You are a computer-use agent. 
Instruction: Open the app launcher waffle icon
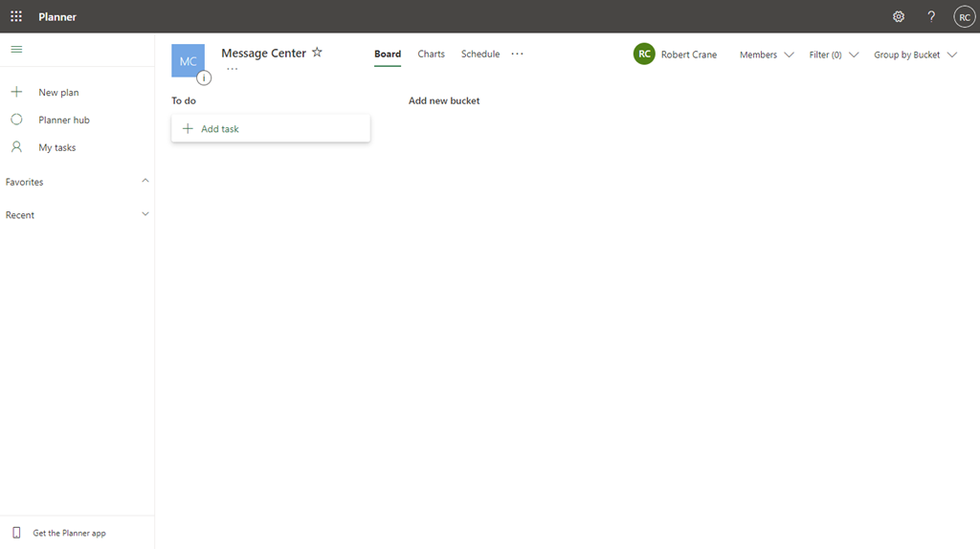tap(16, 16)
